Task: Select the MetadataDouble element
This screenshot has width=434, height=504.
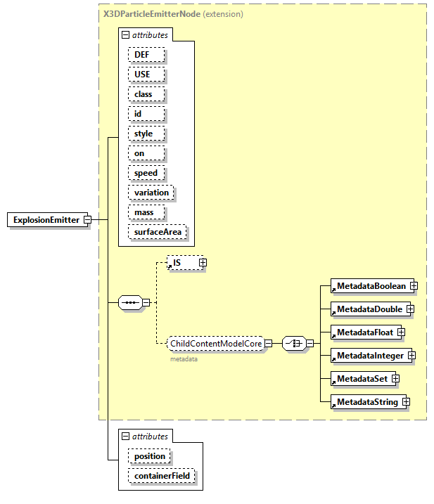Action: pos(370,309)
